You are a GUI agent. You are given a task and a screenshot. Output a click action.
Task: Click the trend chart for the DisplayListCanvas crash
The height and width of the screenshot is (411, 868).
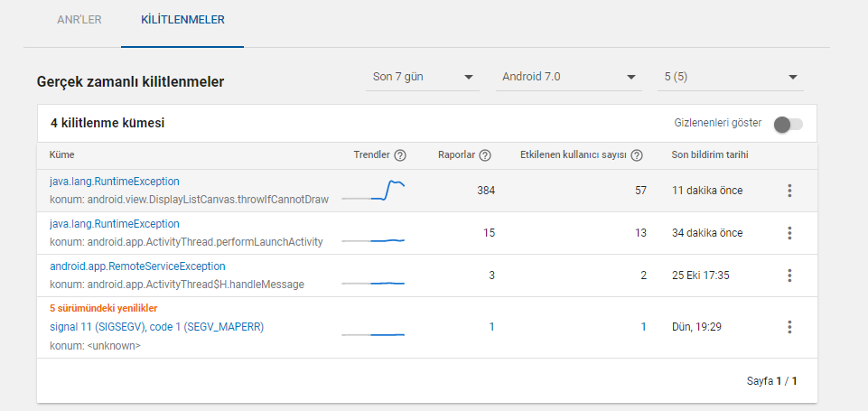pyautogui.click(x=373, y=191)
